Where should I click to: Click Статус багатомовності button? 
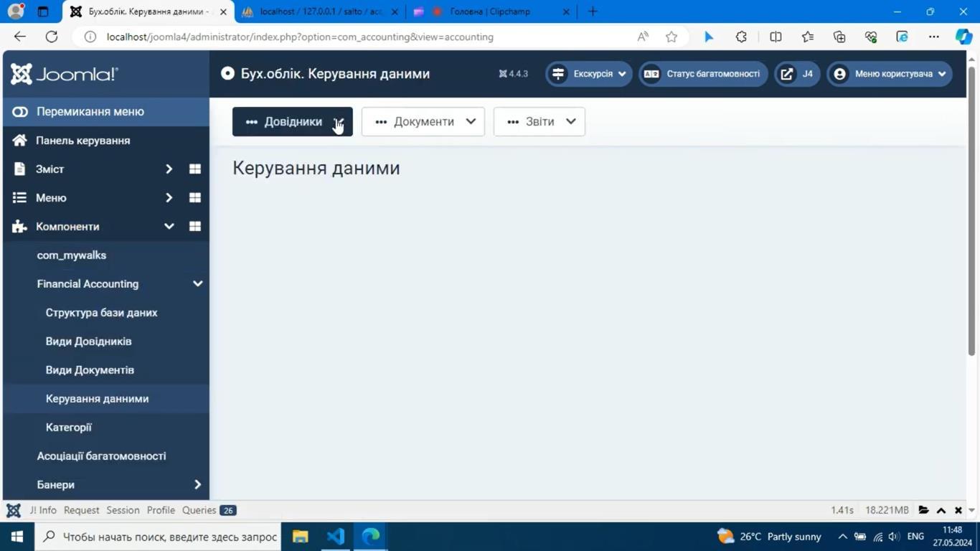[703, 74]
